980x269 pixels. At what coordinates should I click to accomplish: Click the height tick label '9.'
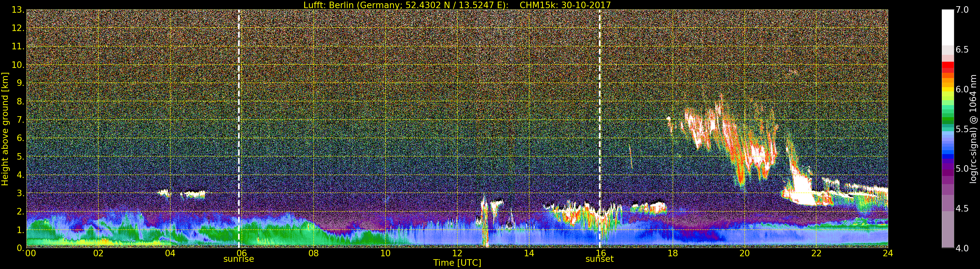pyautogui.click(x=20, y=83)
